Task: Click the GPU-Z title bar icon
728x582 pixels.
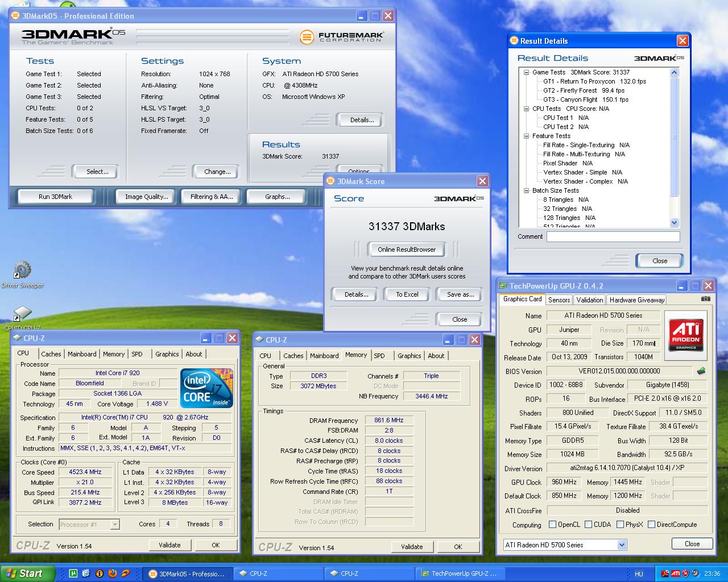Action: [503, 286]
